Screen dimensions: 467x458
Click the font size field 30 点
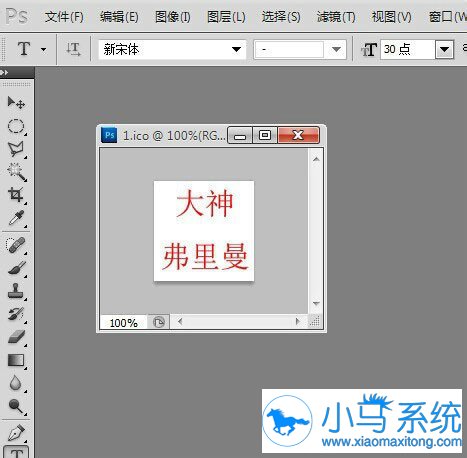pos(408,50)
